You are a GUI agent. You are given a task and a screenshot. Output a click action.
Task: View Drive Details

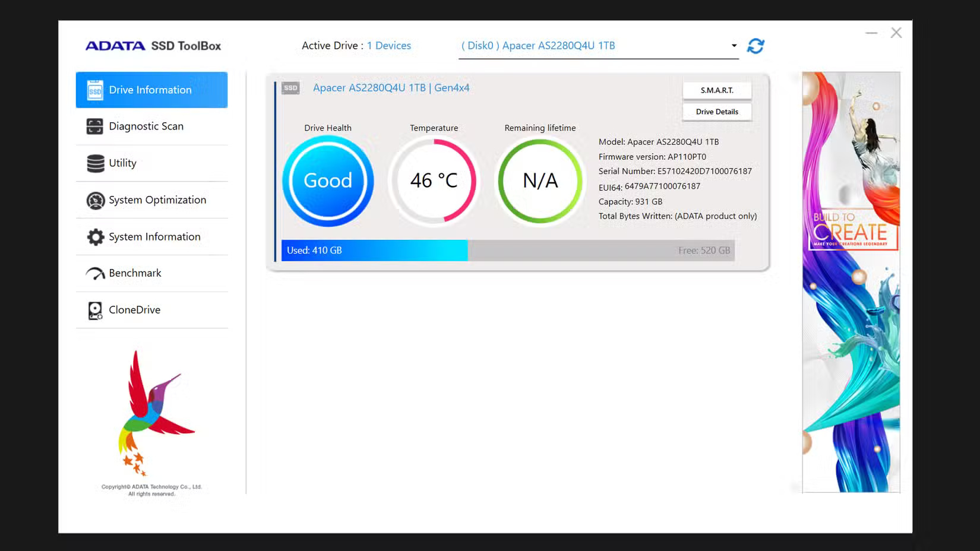[x=717, y=112]
